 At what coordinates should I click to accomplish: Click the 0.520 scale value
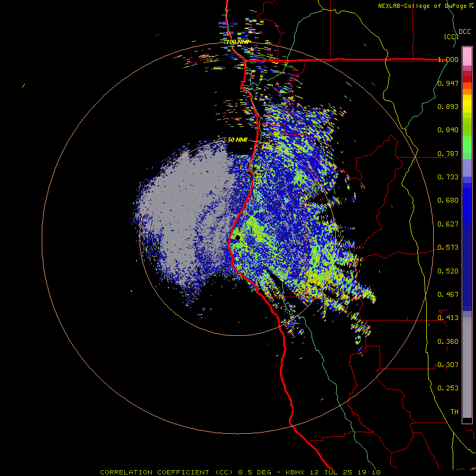point(448,271)
